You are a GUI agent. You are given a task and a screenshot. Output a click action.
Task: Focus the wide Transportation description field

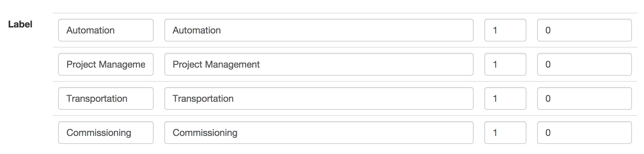coord(319,98)
